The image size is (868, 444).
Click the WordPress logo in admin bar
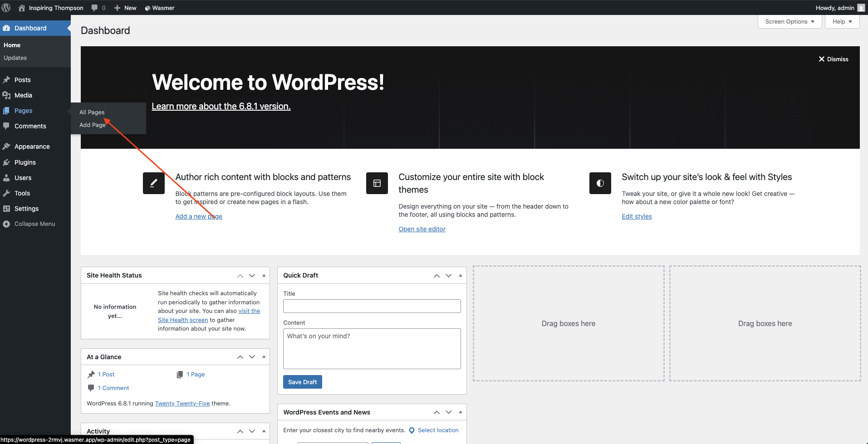6,8
